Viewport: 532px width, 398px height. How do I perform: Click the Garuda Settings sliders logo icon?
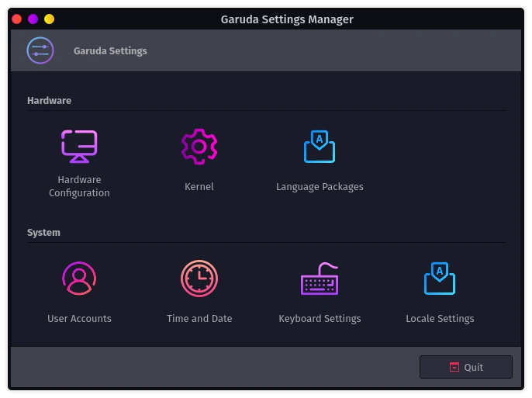click(x=40, y=50)
